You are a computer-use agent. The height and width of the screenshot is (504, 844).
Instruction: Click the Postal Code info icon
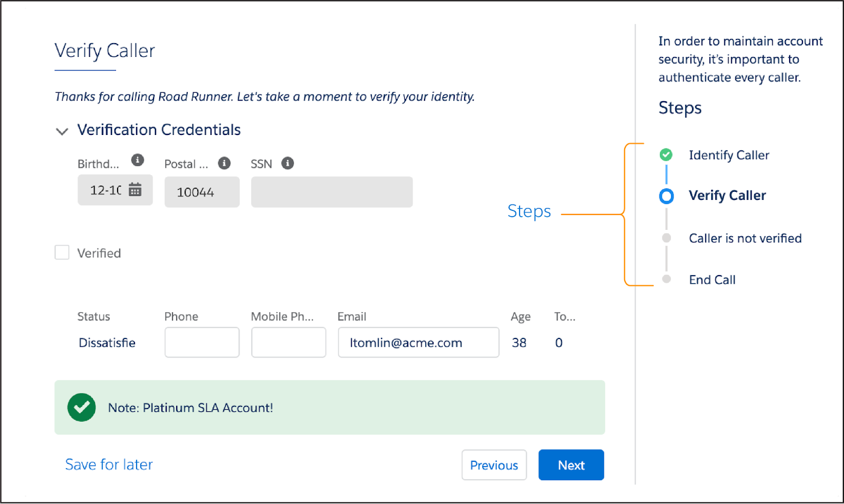point(224,163)
